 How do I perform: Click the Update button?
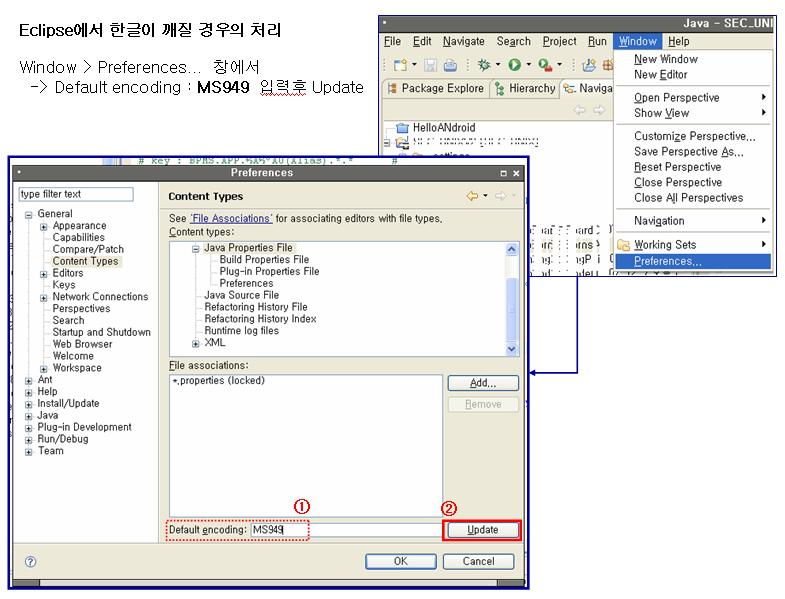[x=483, y=530]
